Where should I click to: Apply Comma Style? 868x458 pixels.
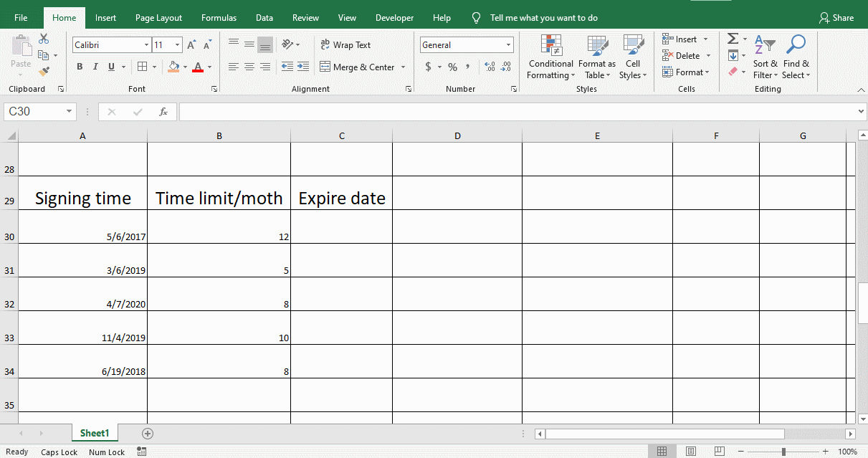pos(468,67)
